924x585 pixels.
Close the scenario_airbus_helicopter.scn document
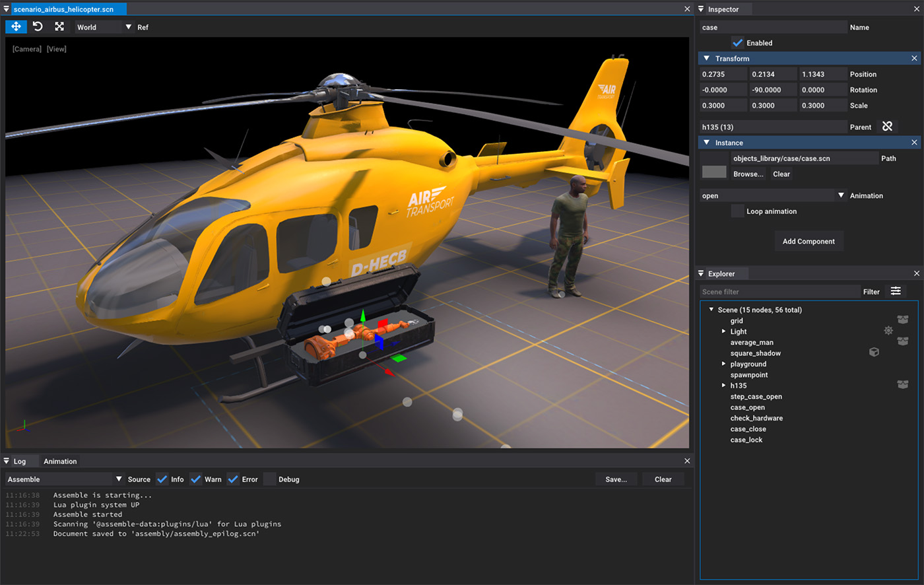pos(687,9)
